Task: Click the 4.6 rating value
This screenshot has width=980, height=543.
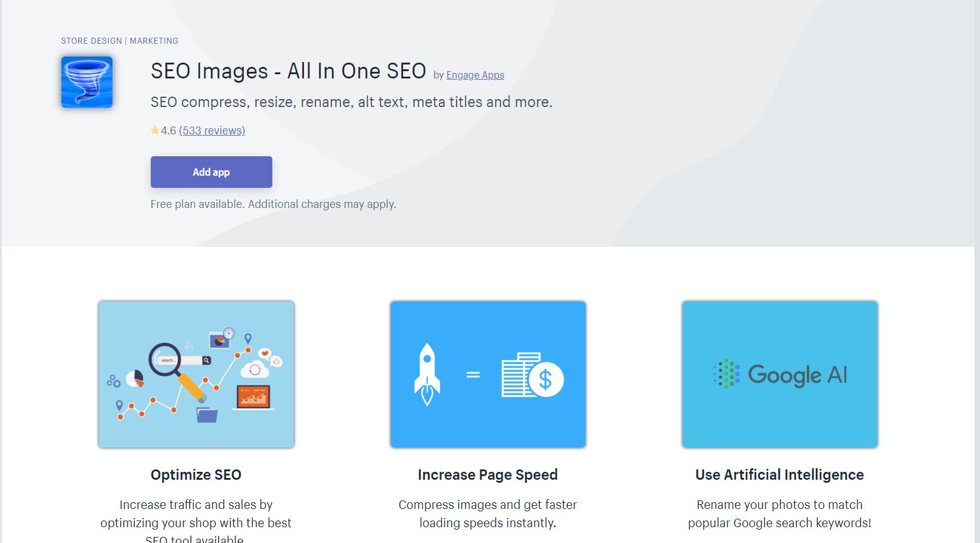Action: pos(168,131)
